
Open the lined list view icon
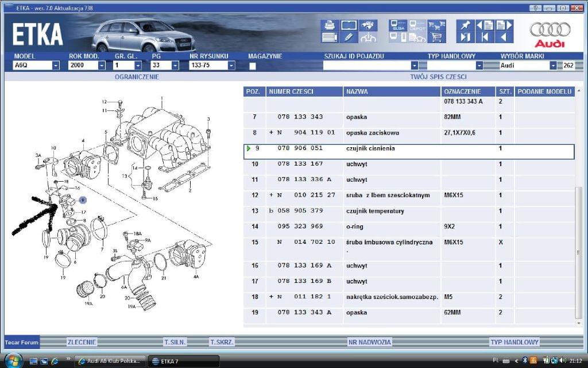coord(330,37)
